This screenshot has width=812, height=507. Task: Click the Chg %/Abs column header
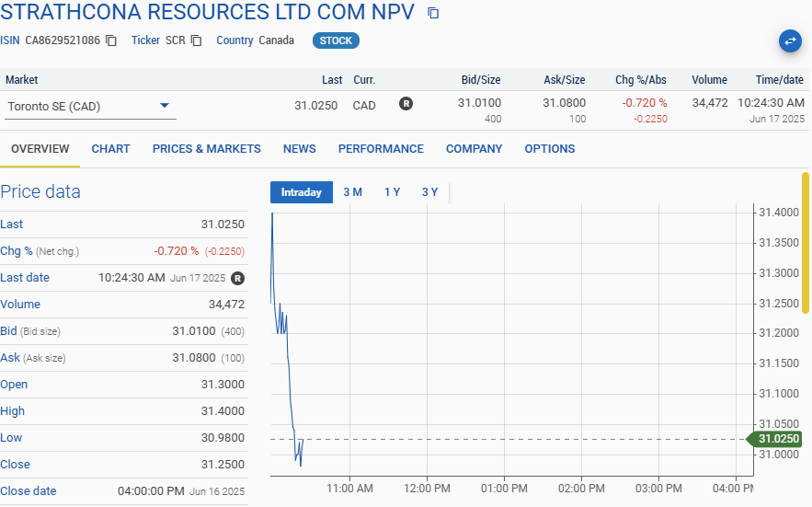(641, 80)
